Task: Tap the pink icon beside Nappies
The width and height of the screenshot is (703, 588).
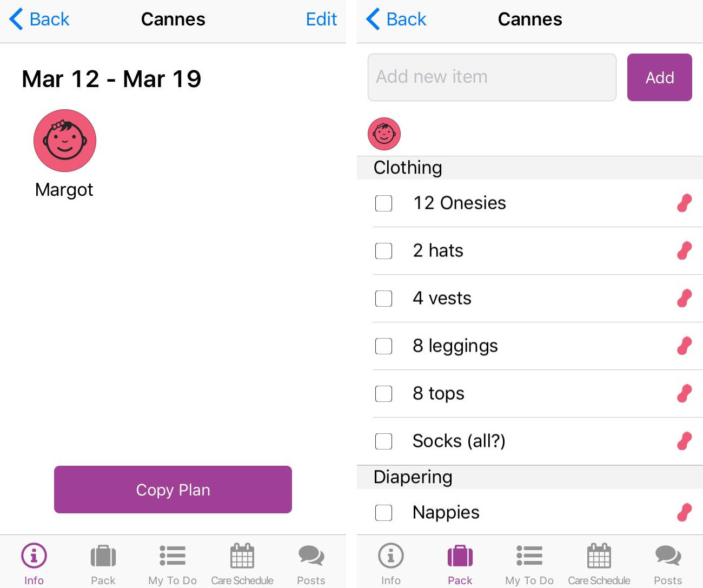Action: coord(684,512)
